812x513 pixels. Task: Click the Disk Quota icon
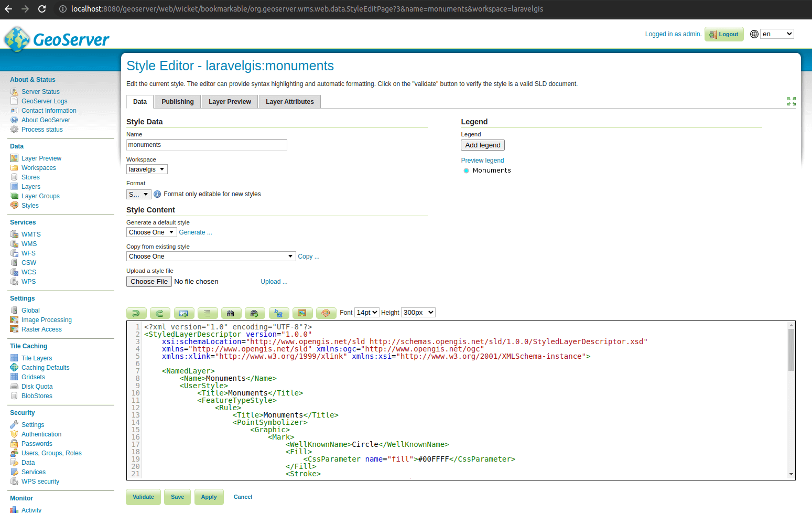tap(14, 387)
